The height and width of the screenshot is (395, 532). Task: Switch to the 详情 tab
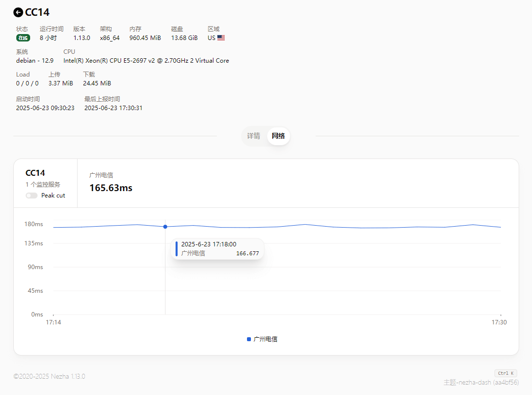pyautogui.click(x=253, y=136)
